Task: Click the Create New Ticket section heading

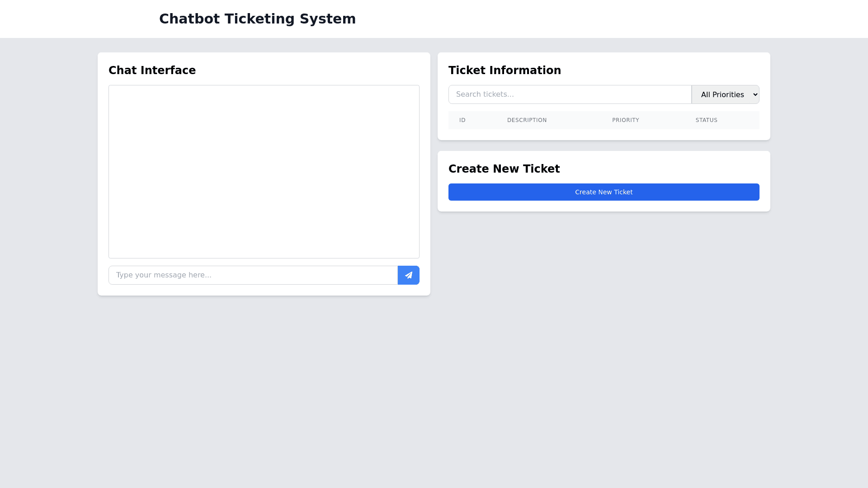Action: coord(504,169)
